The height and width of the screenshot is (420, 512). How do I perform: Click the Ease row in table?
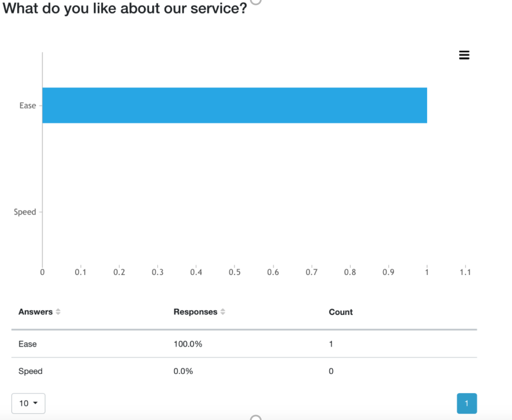244,344
